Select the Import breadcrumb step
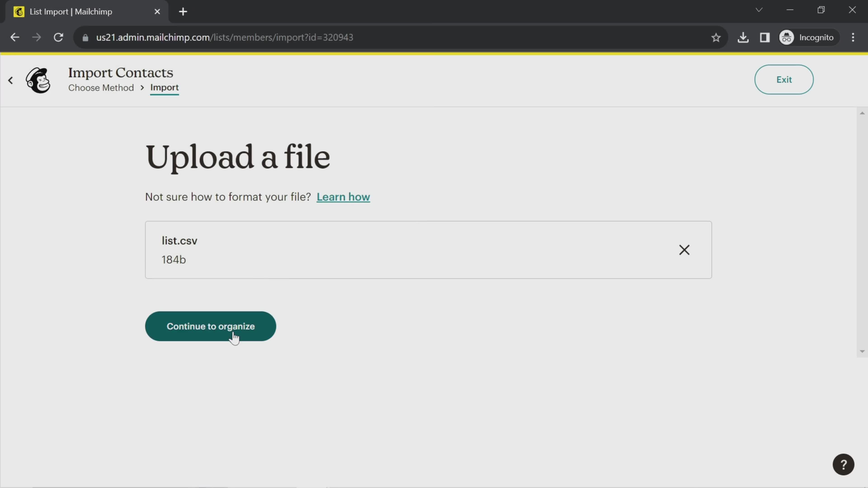 164,88
